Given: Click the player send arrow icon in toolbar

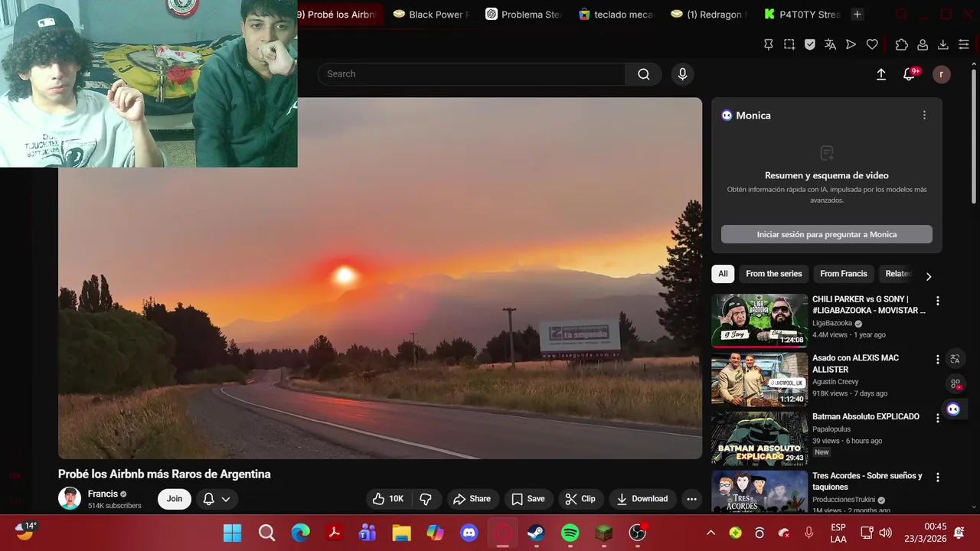Looking at the screenshot, I should [851, 44].
